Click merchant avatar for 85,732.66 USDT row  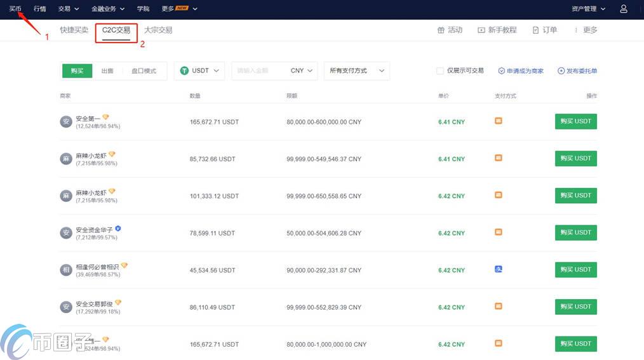pos(66,159)
